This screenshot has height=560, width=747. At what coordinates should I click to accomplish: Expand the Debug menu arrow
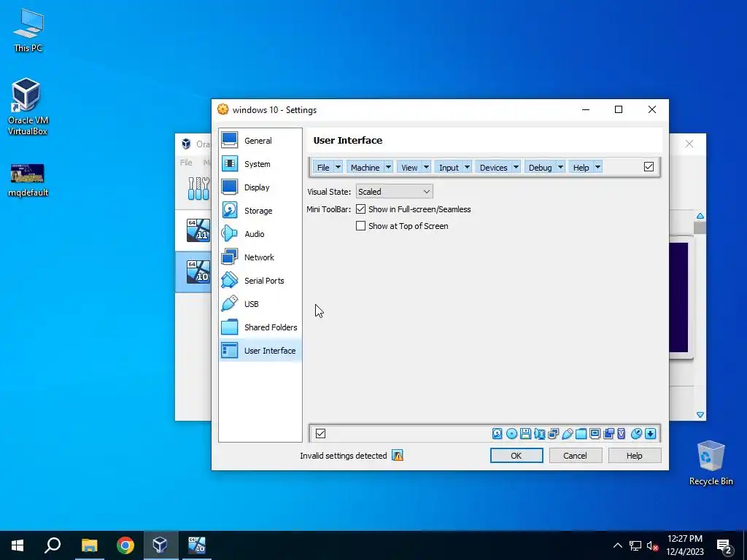[x=561, y=167]
